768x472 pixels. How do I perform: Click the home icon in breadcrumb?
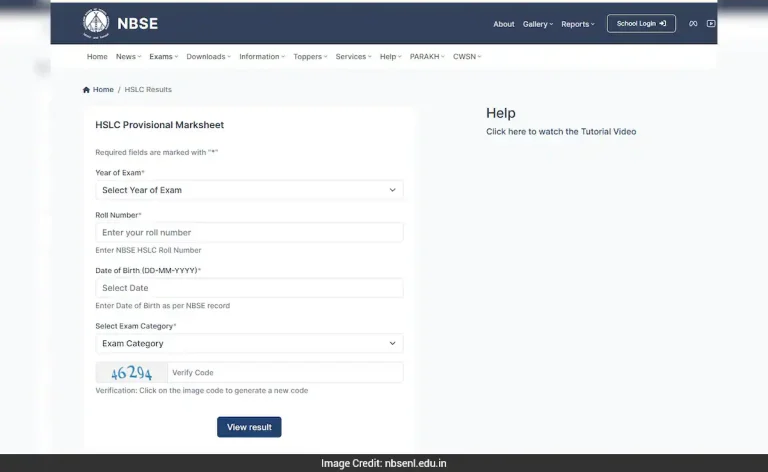point(87,90)
